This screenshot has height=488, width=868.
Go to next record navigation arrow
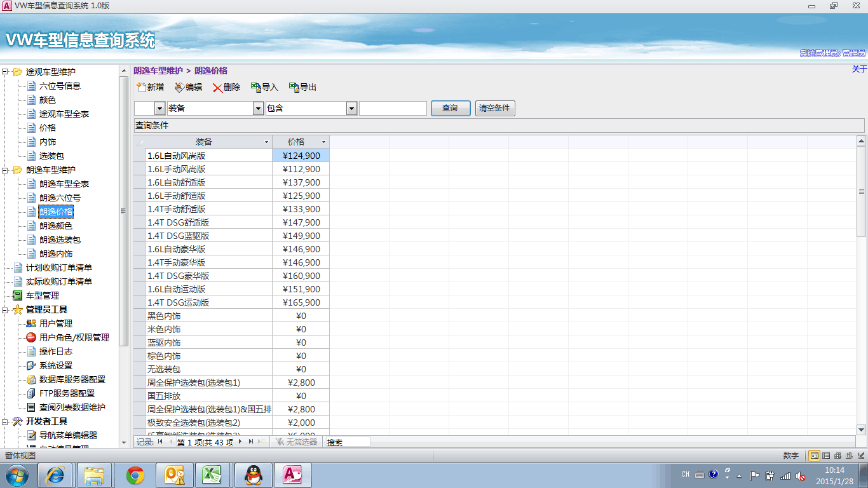pos(240,442)
